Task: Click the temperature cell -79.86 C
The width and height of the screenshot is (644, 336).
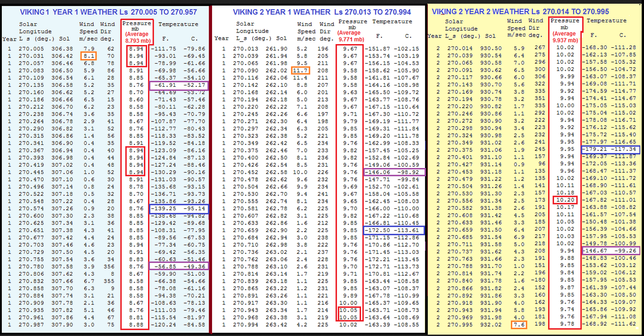Action: click(x=195, y=49)
